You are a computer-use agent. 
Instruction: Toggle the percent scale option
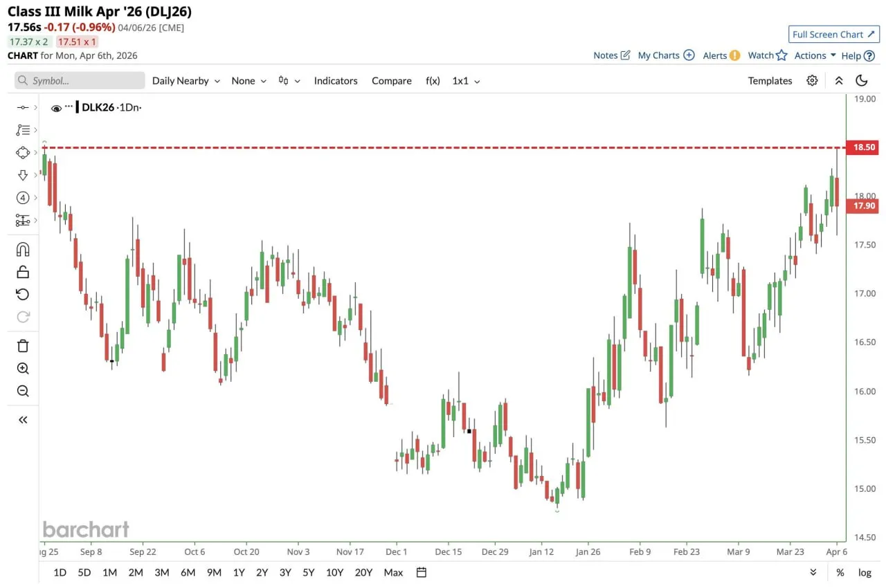(840, 572)
